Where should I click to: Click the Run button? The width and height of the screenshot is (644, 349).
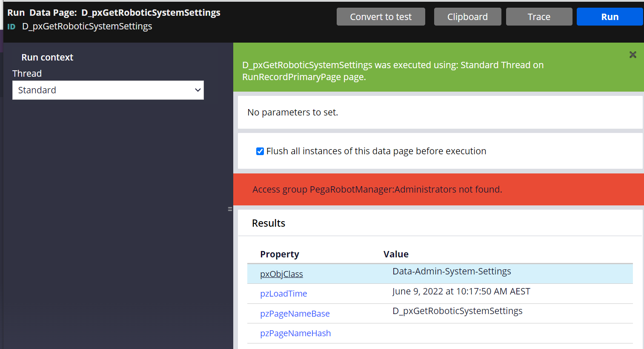[x=610, y=17]
